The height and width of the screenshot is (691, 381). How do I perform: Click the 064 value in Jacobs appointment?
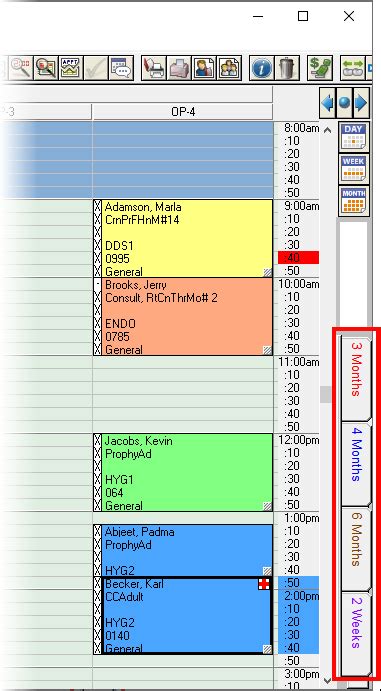[114, 493]
